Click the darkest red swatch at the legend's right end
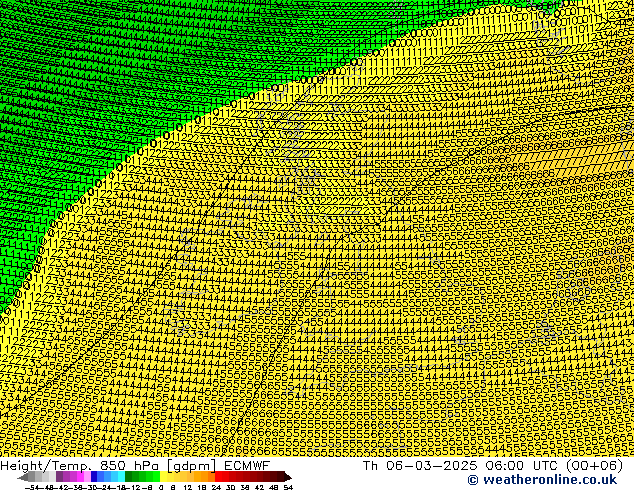634x490 pixels. point(281,476)
